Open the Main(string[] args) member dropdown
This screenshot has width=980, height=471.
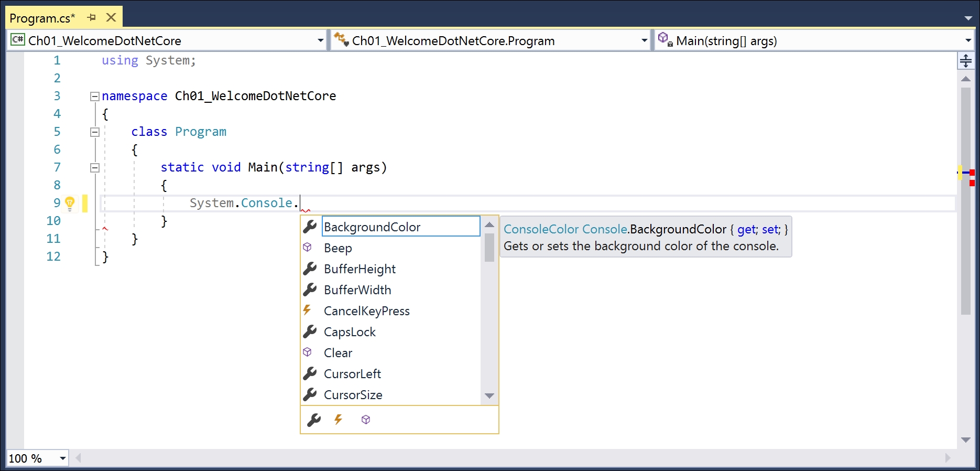(x=968, y=40)
